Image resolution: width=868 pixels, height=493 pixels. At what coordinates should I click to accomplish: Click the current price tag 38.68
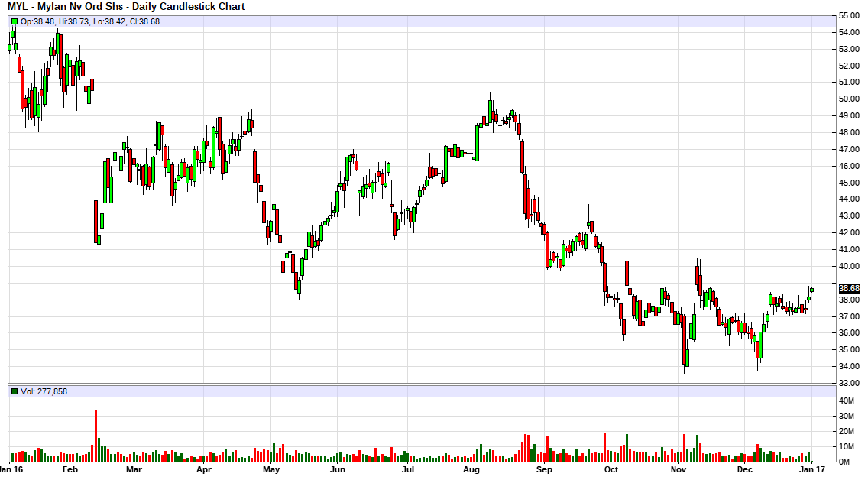pyautogui.click(x=849, y=289)
